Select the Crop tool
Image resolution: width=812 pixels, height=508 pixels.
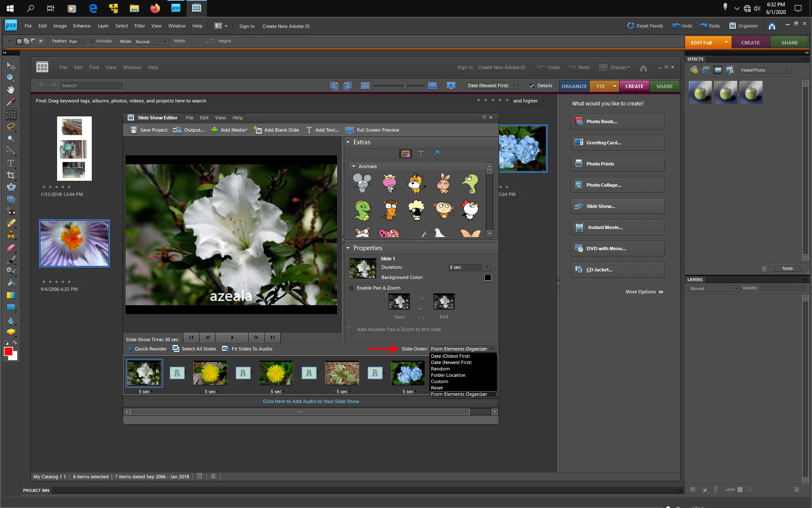click(11, 175)
